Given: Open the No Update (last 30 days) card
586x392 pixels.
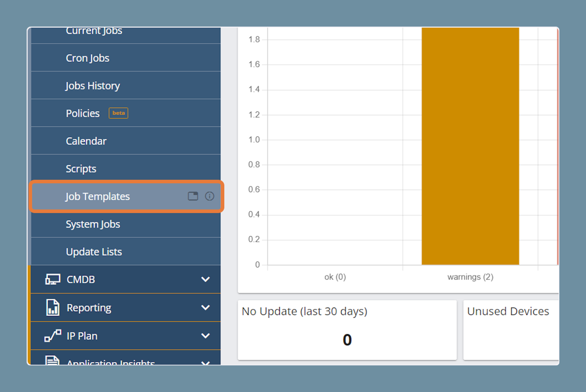Looking at the screenshot, I should pyautogui.click(x=347, y=330).
